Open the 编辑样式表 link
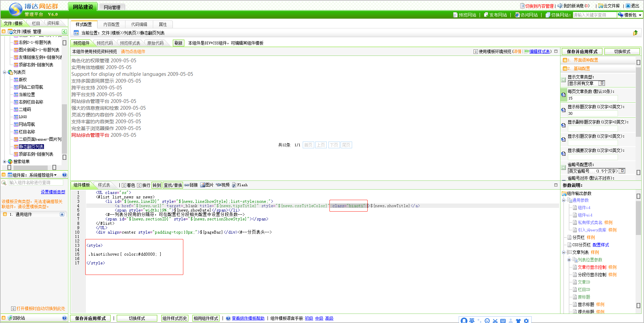The height and width of the screenshot is (323, 644). click(539, 51)
